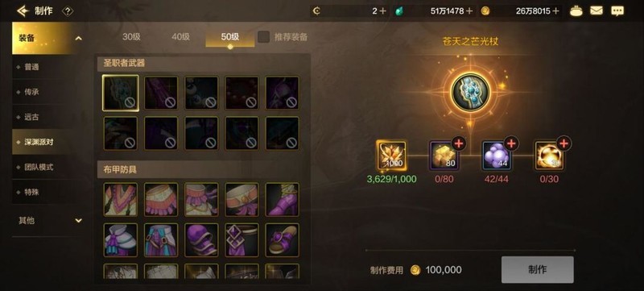The height and width of the screenshot is (291, 644).
Task: Click the red plus on gold cube material
Action: click(x=458, y=143)
